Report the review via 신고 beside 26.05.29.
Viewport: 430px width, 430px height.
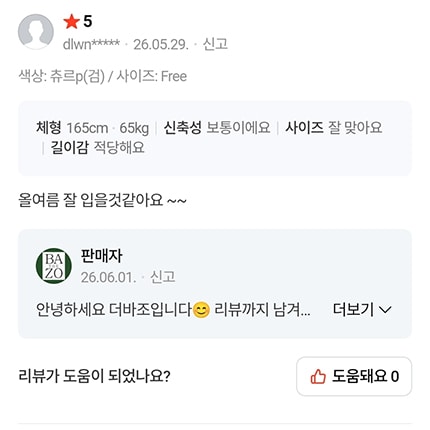tap(215, 44)
